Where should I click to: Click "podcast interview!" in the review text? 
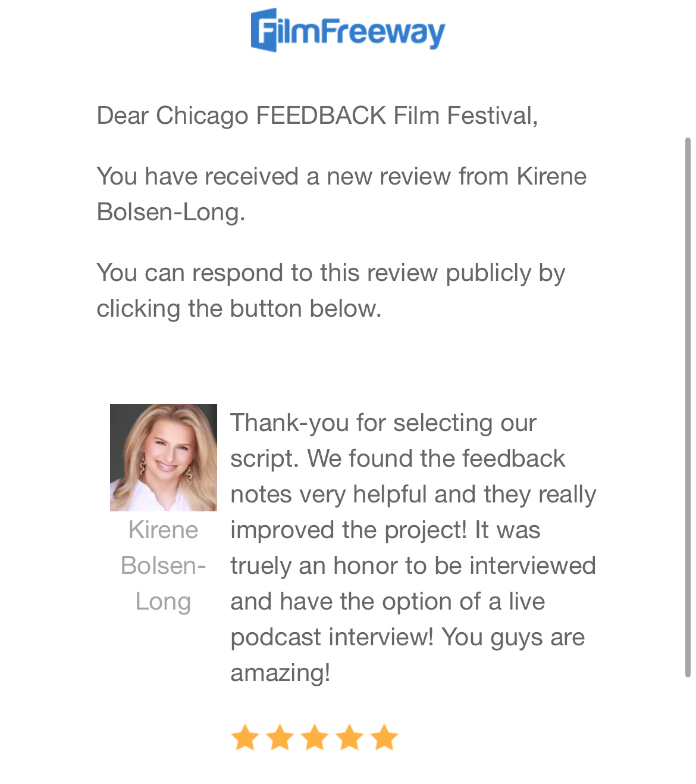click(x=332, y=638)
